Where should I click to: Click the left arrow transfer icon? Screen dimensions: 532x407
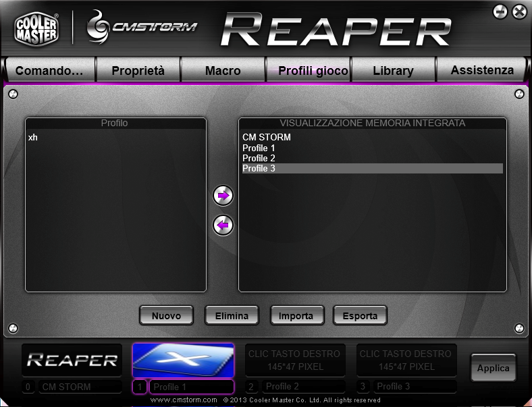(x=223, y=225)
